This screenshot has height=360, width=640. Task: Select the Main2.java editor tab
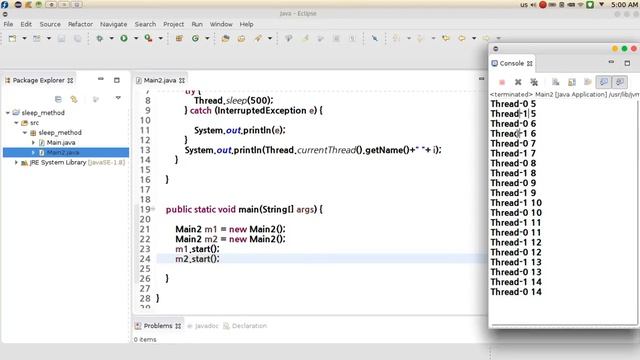[x=160, y=80]
